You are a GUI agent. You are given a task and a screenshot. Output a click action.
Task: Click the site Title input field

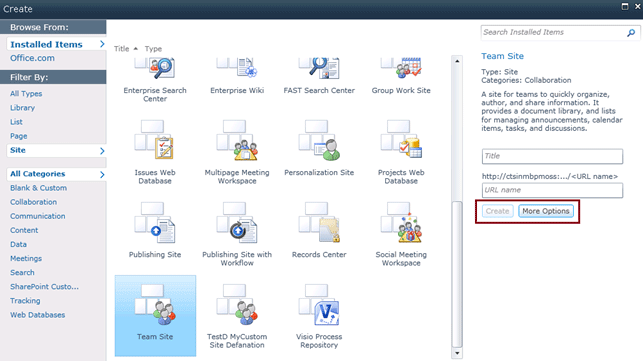coord(552,156)
